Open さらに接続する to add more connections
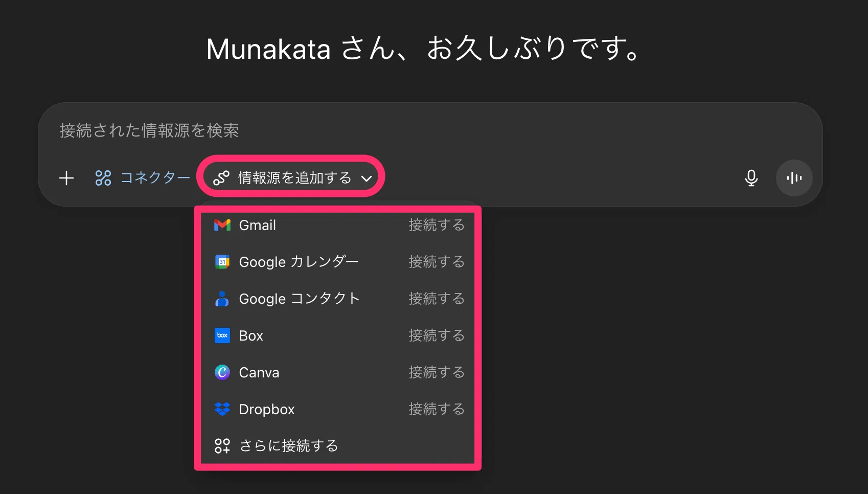The height and width of the screenshot is (494, 868). pos(289,446)
